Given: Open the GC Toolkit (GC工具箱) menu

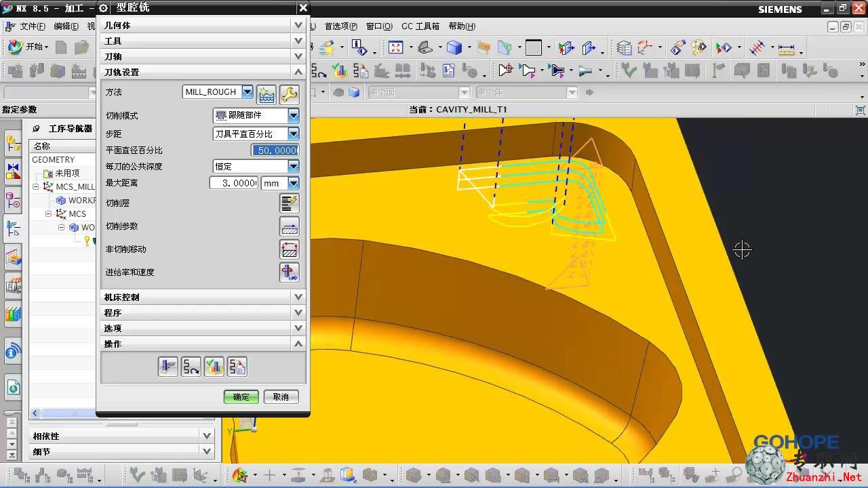Looking at the screenshot, I should tap(420, 26).
